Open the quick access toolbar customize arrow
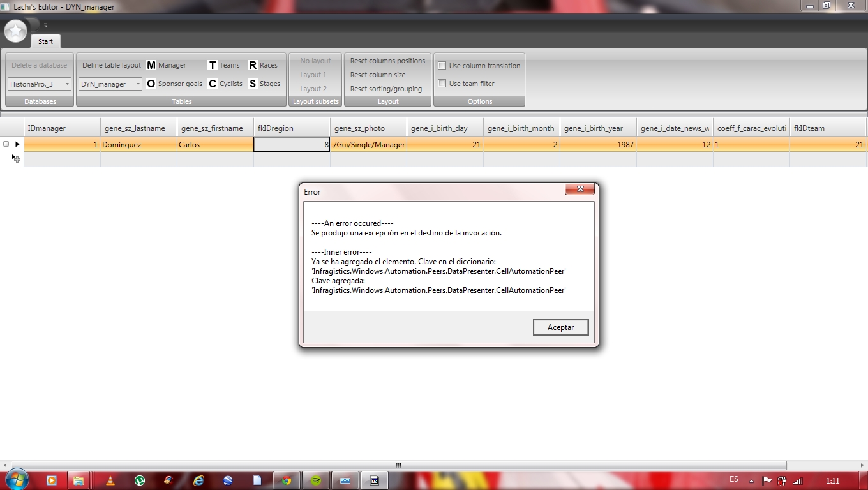This screenshot has width=868, height=490. [x=45, y=26]
